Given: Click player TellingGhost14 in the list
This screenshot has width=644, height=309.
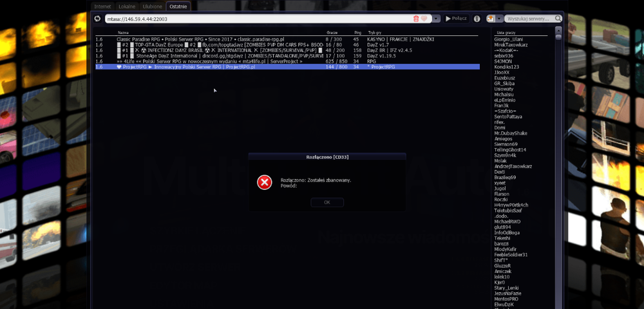Looking at the screenshot, I should tap(510, 150).
